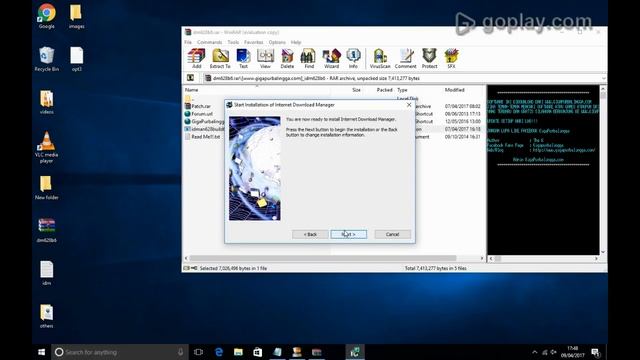Click the Extract To toolbar icon
The image size is (640, 360).
220,58
